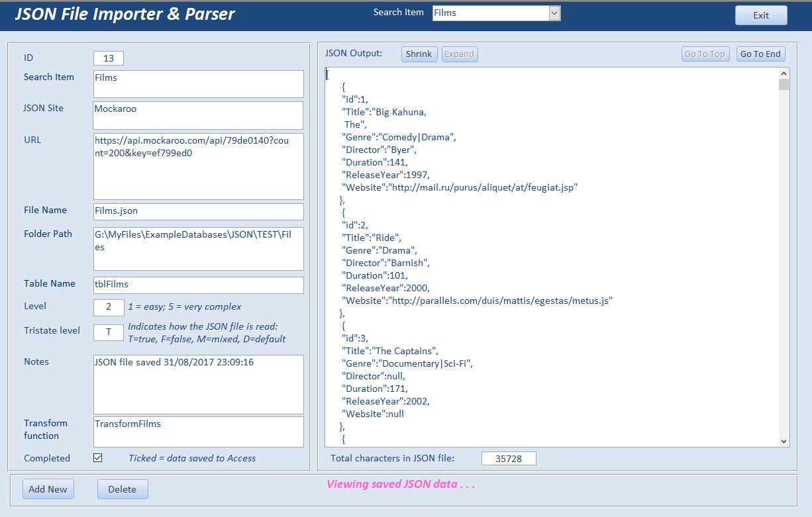Click the mail.ru Website line
Viewport: 812px width, 517px height.
(460, 187)
